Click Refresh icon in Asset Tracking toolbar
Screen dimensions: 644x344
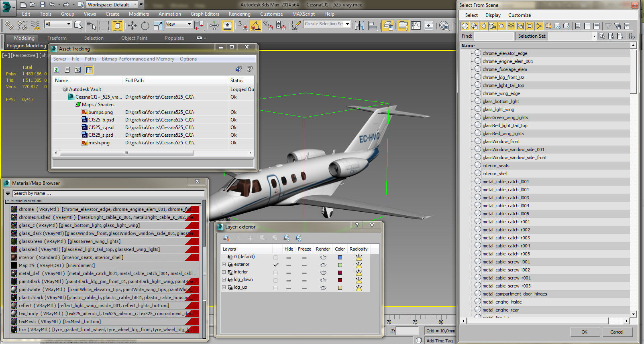[57, 70]
